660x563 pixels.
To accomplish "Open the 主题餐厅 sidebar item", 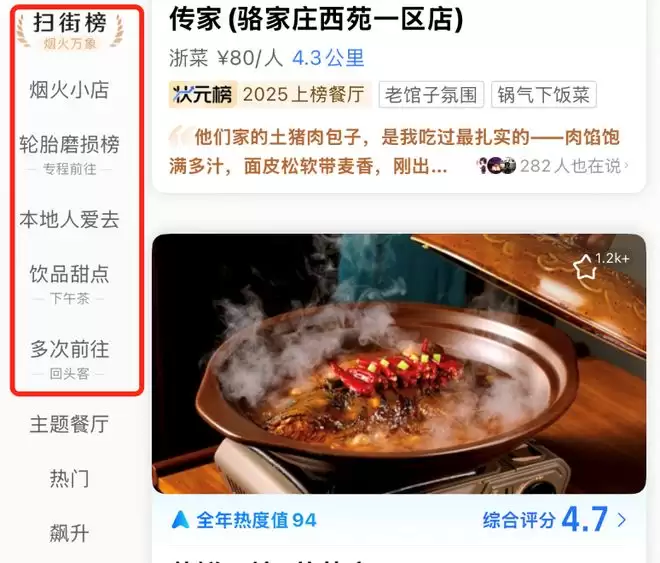I will [x=69, y=424].
